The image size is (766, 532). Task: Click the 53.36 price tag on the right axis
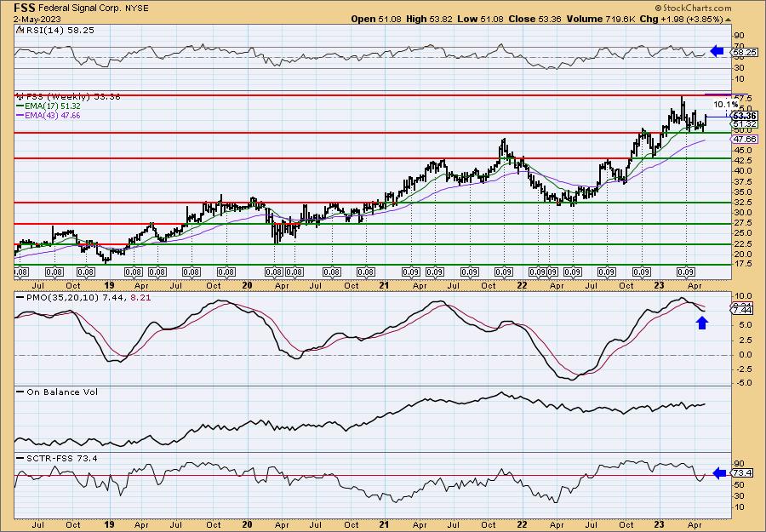point(745,117)
